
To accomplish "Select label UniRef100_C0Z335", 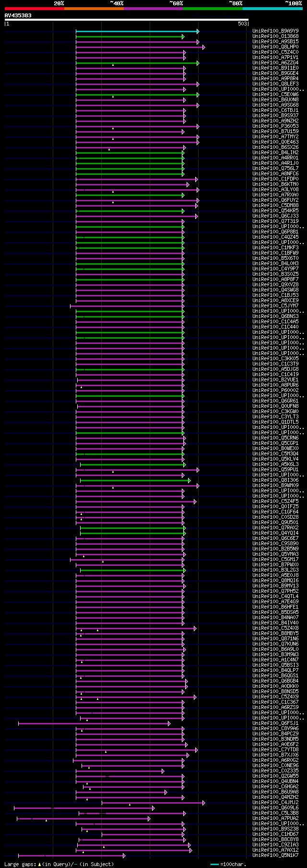I will click(275, 771).
